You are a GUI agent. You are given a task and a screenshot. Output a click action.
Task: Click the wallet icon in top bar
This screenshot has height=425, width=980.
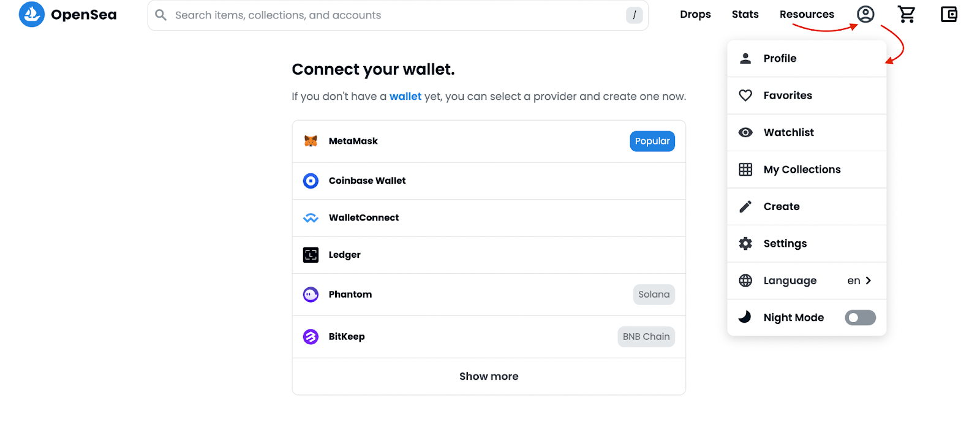click(949, 14)
